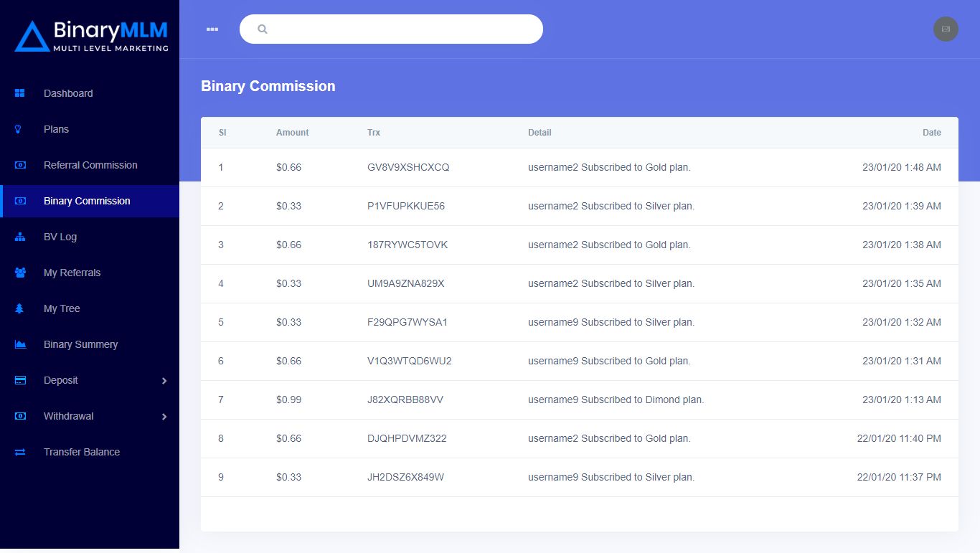Expand the Withdrawal submenu arrow
The height and width of the screenshot is (553, 980).
164,417
